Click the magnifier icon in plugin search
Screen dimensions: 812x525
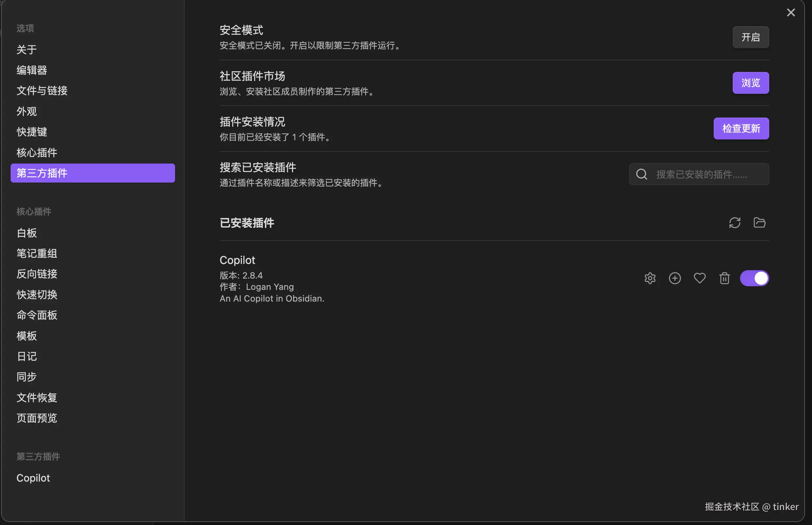[642, 174]
